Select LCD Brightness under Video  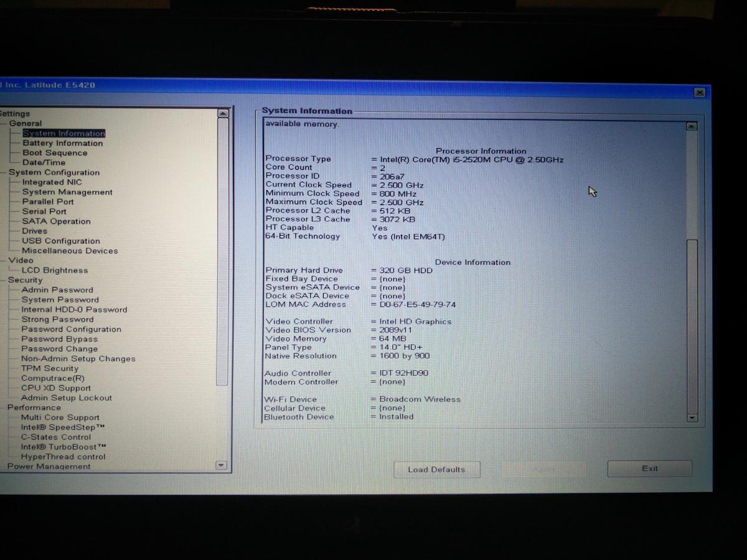[55, 271]
